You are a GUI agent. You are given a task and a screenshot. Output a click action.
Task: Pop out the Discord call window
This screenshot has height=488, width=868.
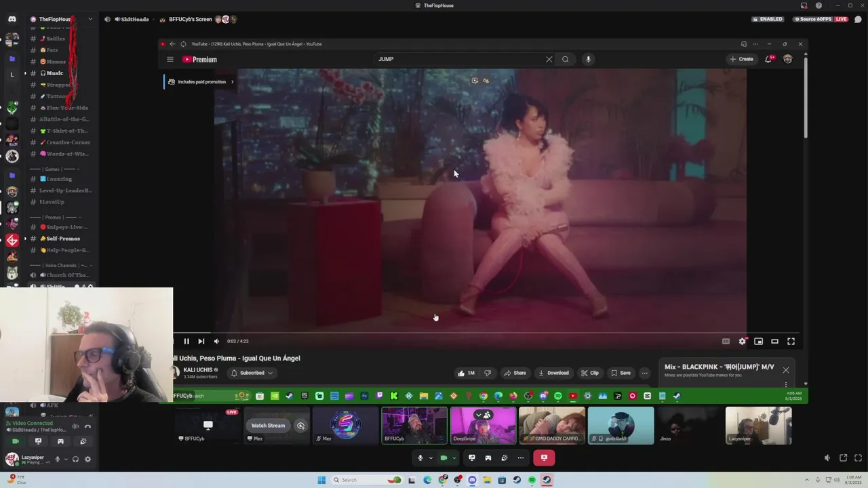(843, 458)
